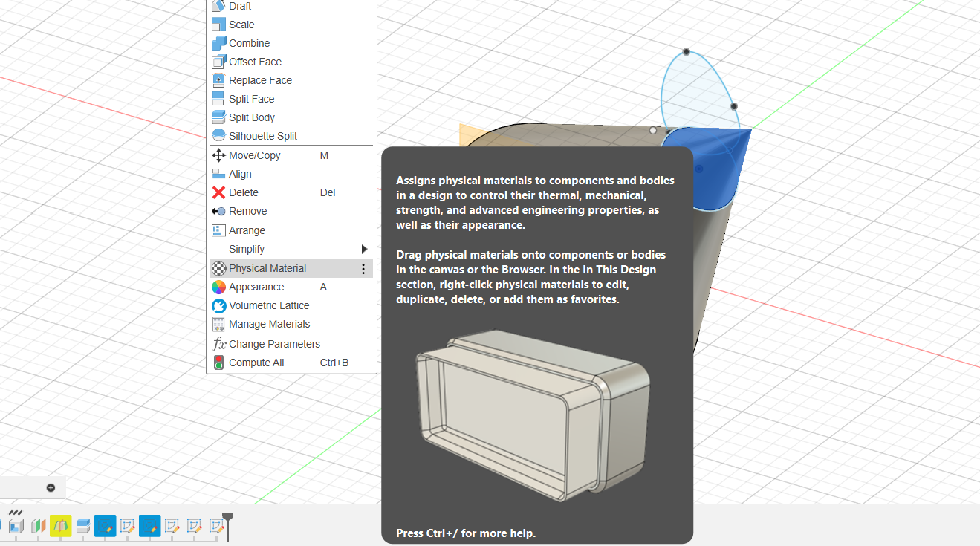Click the Remove command icon
Viewport: 980px width, 546px height.
[218, 211]
